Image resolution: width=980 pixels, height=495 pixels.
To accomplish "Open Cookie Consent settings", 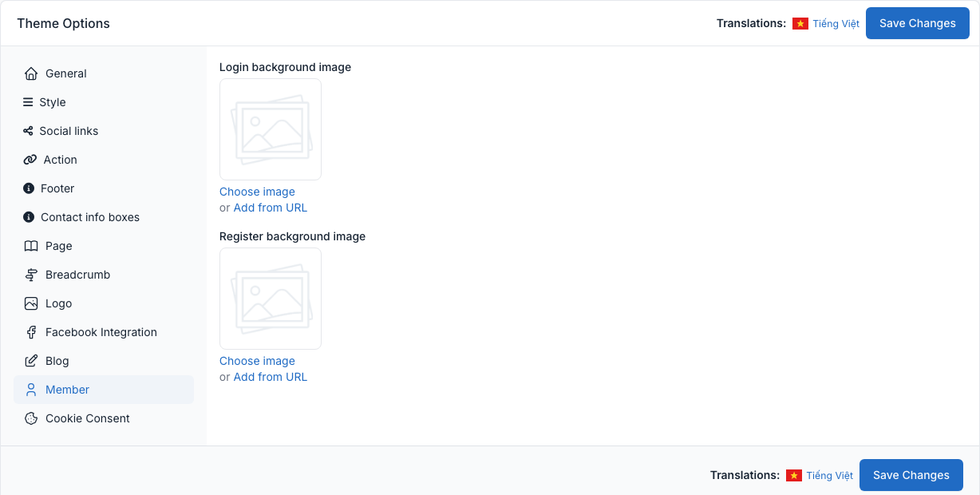I will (104, 418).
